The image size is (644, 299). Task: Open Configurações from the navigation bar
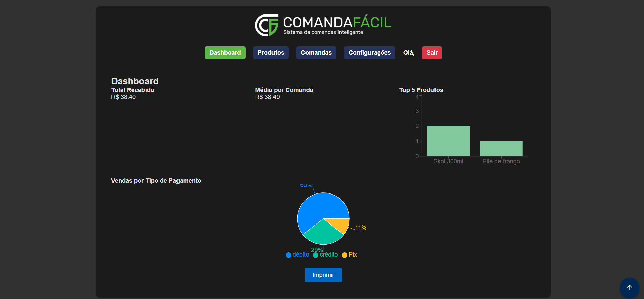pyautogui.click(x=369, y=53)
